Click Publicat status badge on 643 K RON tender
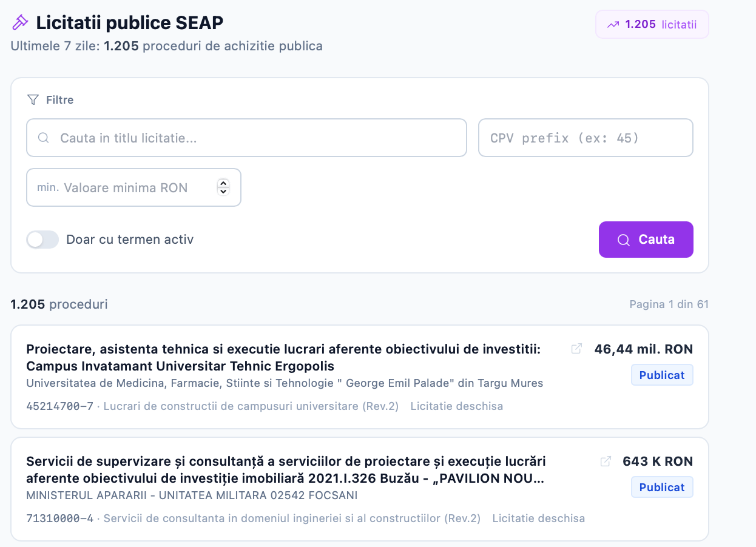Image resolution: width=756 pixels, height=547 pixels. [662, 487]
